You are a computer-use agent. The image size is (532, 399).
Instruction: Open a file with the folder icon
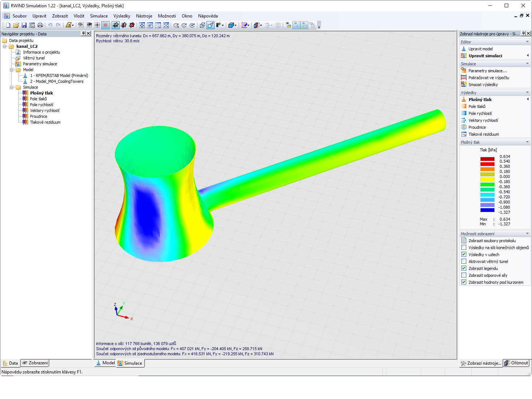[x=16, y=25]
